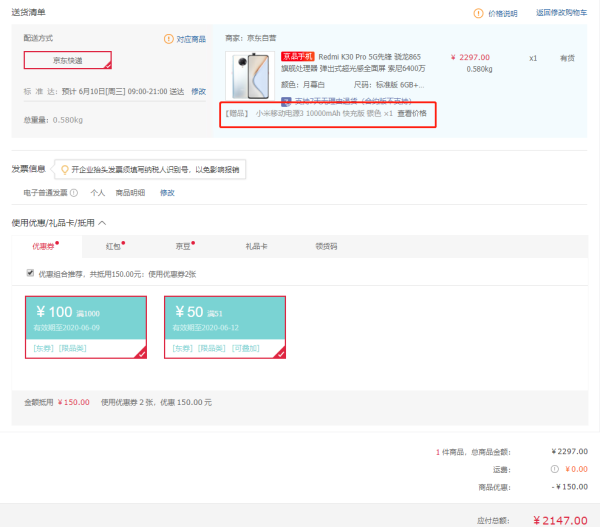The image size is (600, 527).
Task: Click the 金额抵用 ¥150.00 value
Action: click(x=73, y=402)
